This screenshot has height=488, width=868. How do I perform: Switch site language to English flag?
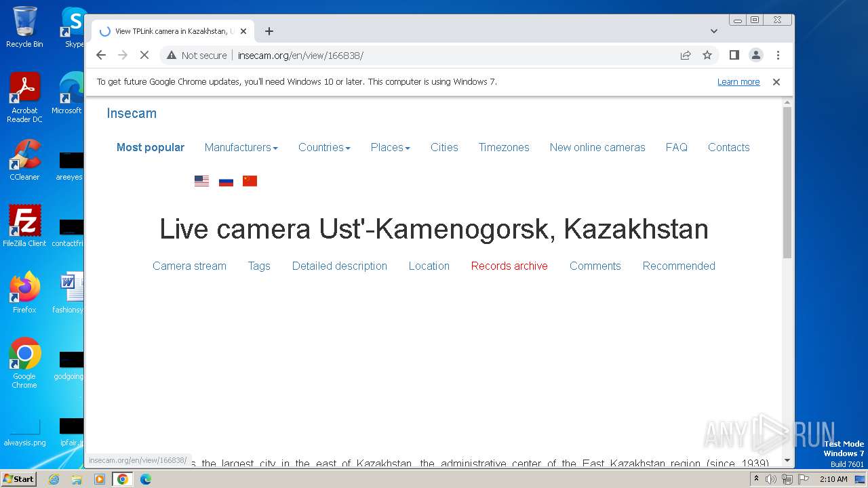click(x=201, y=181)
